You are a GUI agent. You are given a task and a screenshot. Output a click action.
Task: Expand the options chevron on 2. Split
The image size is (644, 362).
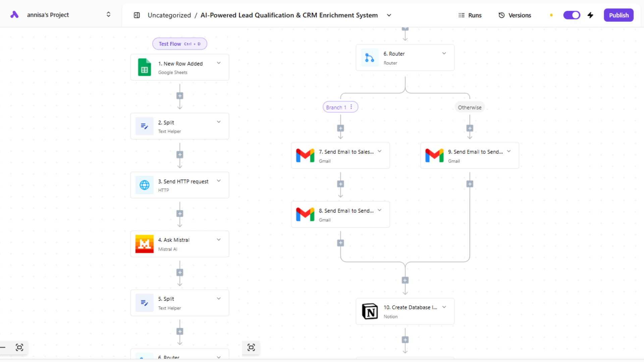(219, 122)
